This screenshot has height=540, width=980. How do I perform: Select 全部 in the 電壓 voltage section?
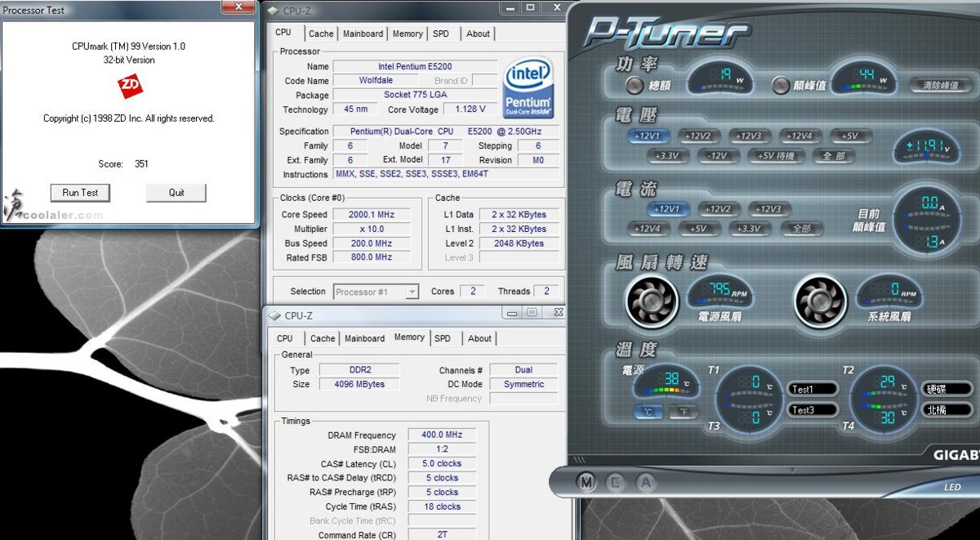point(834,156)
